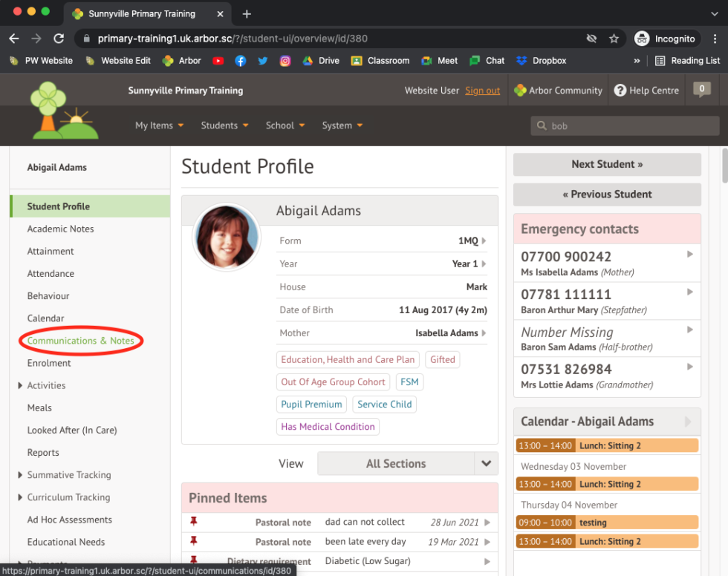Select Communications & Notes in the sidebar

(x=80, y=341)
